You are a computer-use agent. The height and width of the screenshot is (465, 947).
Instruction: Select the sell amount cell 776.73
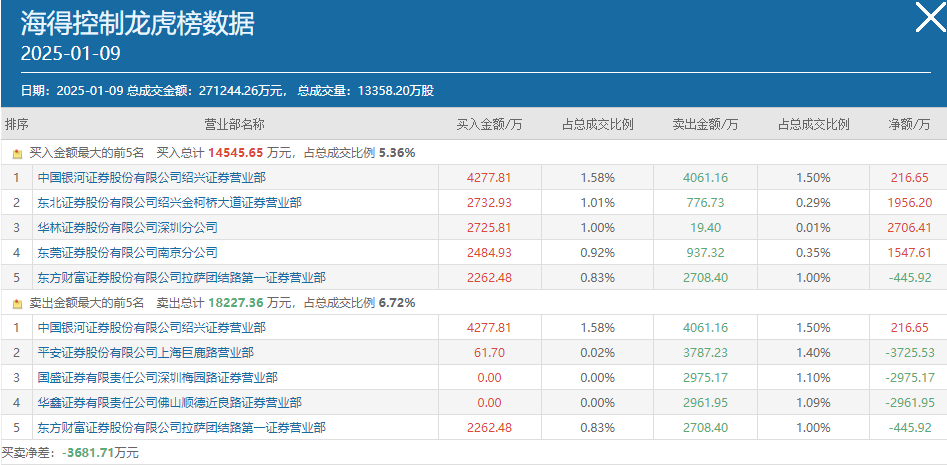coord(705,203)
